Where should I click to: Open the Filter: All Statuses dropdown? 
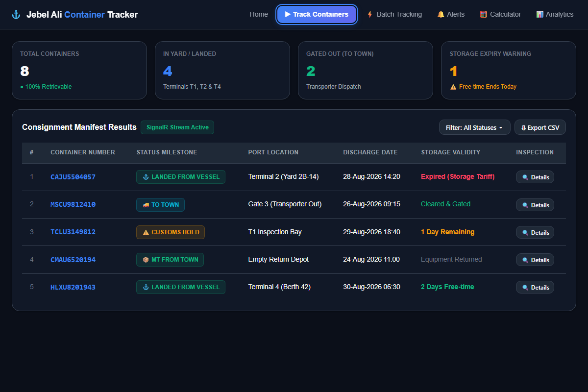(475, 127)
